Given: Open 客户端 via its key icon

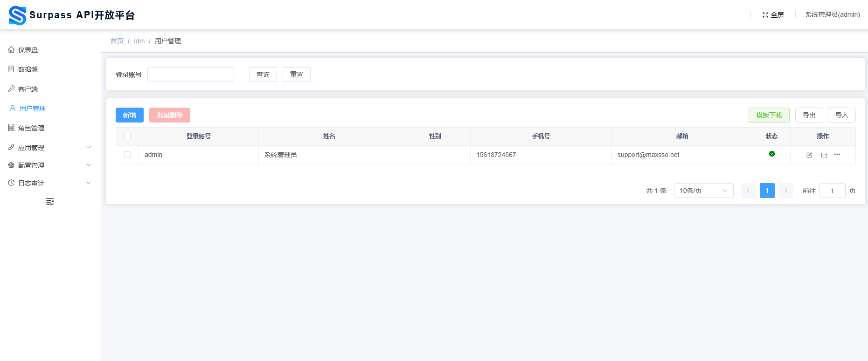Looking at the screenshot, I should pyautogui.click(x=11, y=89).
